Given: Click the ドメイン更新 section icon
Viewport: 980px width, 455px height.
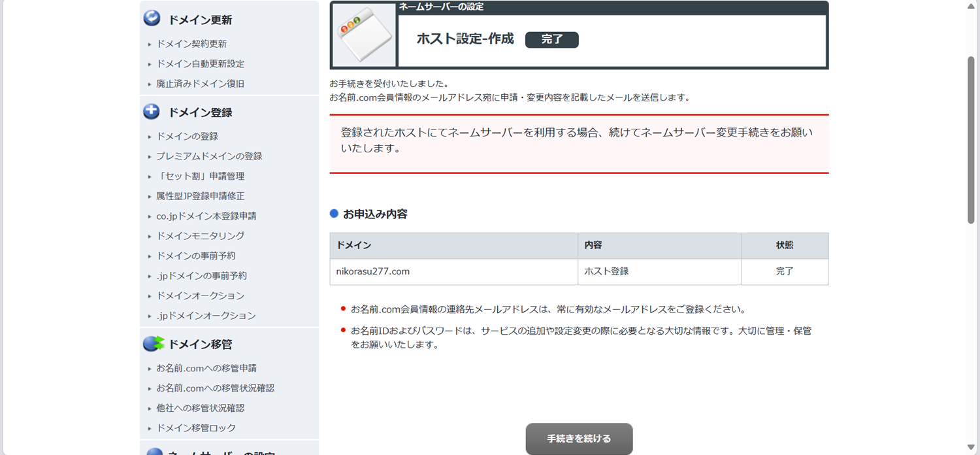Looking at the screenshot, I should 152,18.
